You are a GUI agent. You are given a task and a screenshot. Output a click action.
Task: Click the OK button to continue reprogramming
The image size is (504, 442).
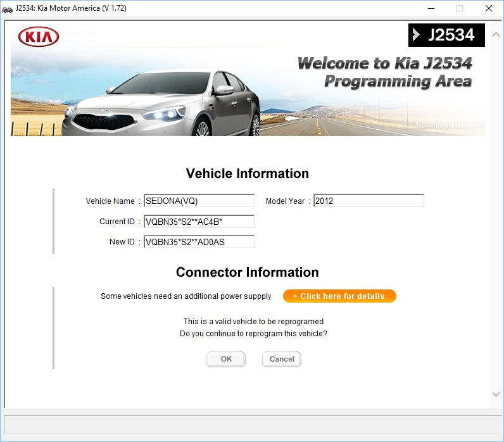(x=226, y=359)
